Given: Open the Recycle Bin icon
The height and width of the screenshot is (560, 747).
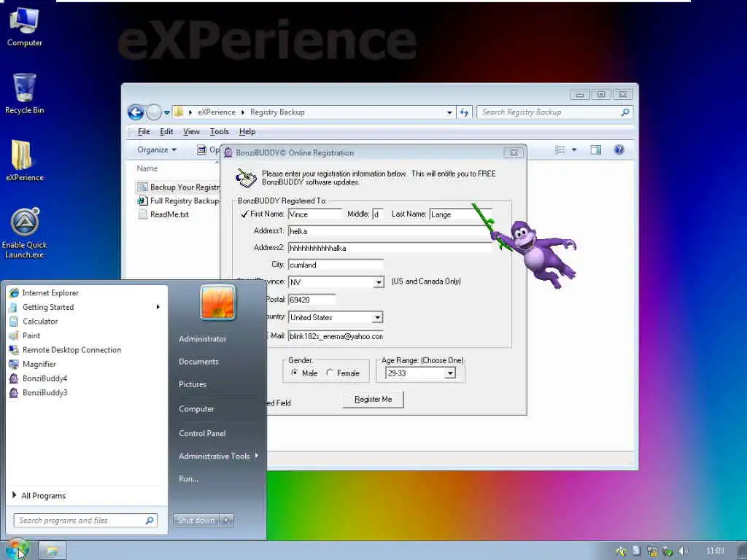Looking at the screenshot, I should click(x=24, y=94).
